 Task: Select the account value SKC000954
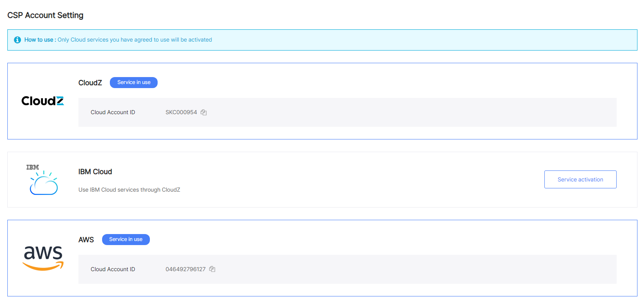coord(181,113)
